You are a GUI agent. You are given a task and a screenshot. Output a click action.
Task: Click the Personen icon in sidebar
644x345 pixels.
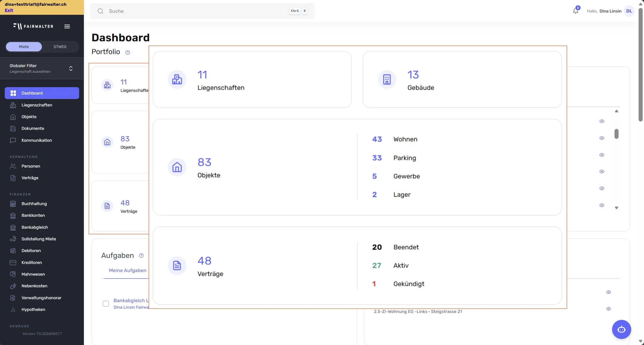coord(13,166)
